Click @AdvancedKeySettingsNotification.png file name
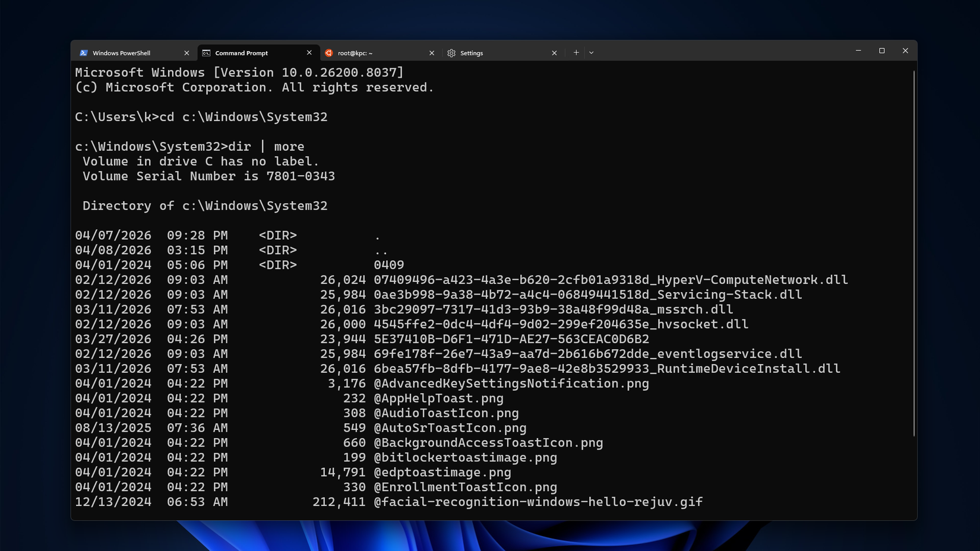Screen dimensions: 980x551 [511, 384]
